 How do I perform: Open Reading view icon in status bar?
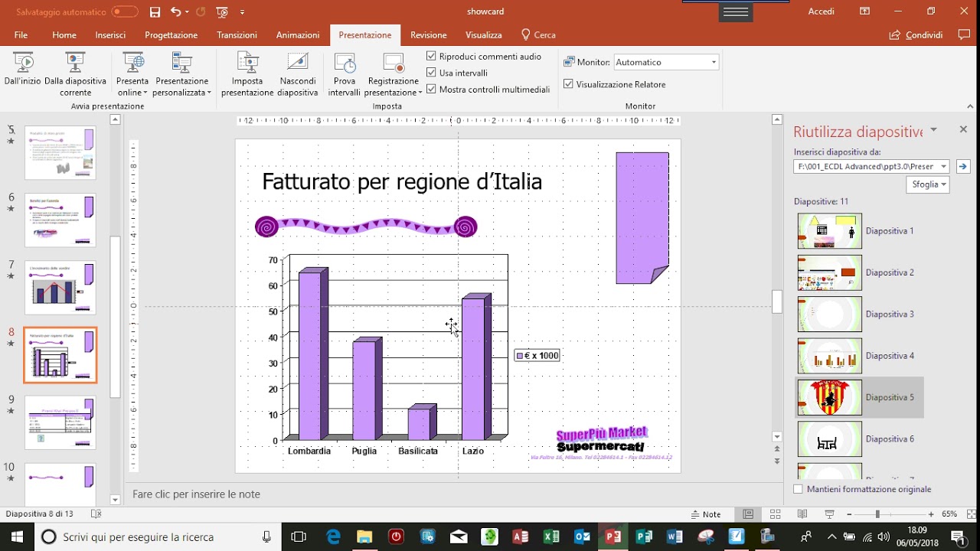pyautogui.click(x=802, y=514)
